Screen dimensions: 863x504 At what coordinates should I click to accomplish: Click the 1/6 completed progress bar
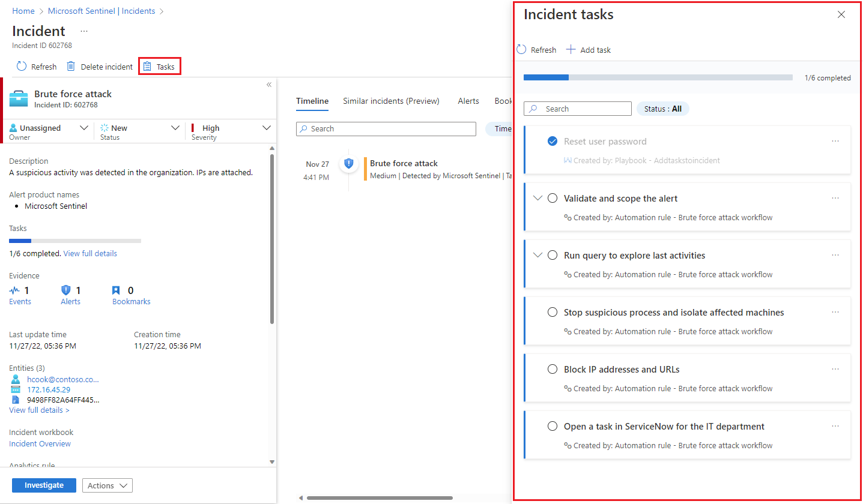click(658, 77)
